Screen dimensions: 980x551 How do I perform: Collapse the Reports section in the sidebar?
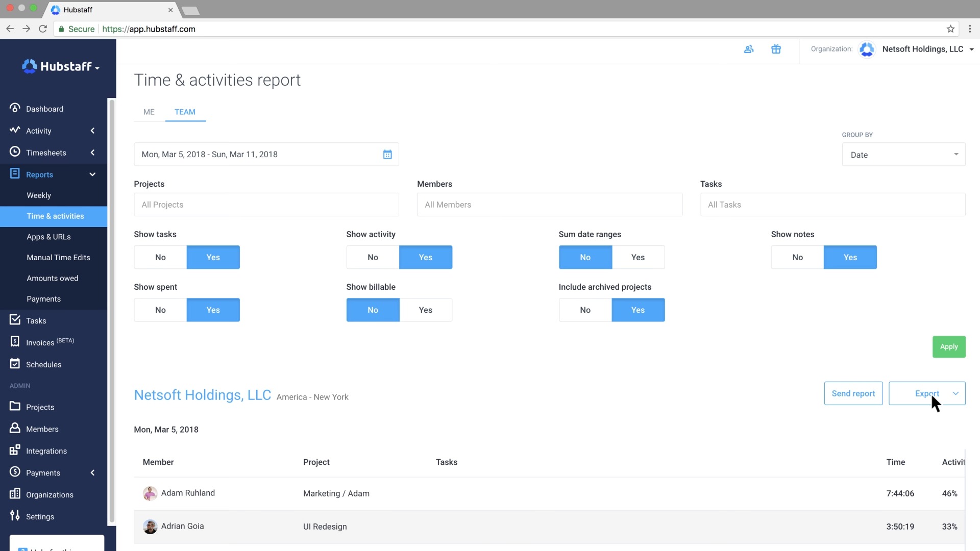click(92, 174)
